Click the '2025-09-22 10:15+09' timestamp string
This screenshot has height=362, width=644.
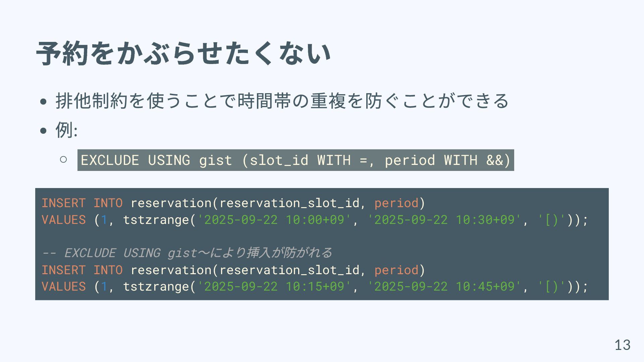click(274, 287)
